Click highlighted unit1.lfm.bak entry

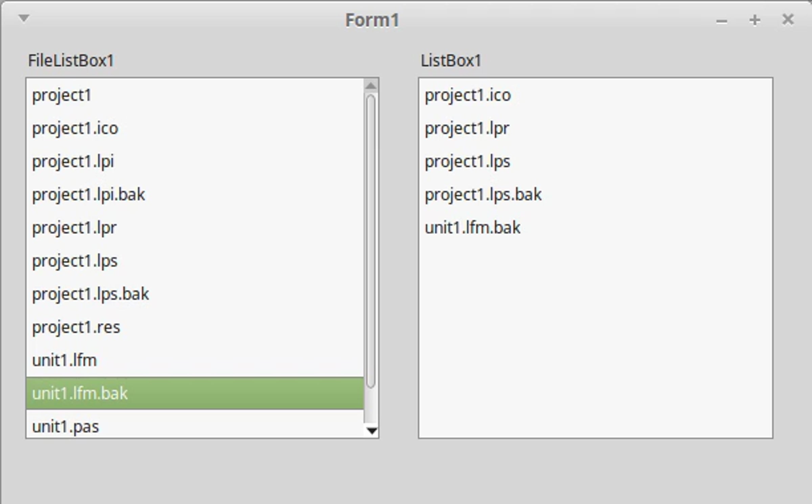coord(195,393)
